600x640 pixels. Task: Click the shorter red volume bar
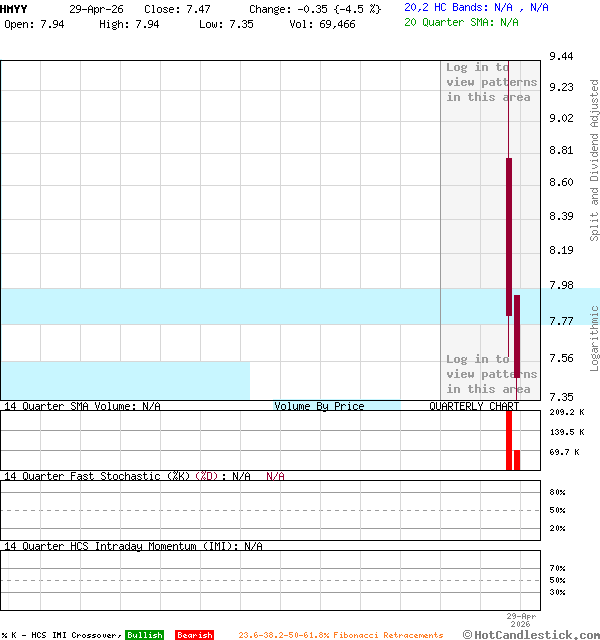coord(517,459)
